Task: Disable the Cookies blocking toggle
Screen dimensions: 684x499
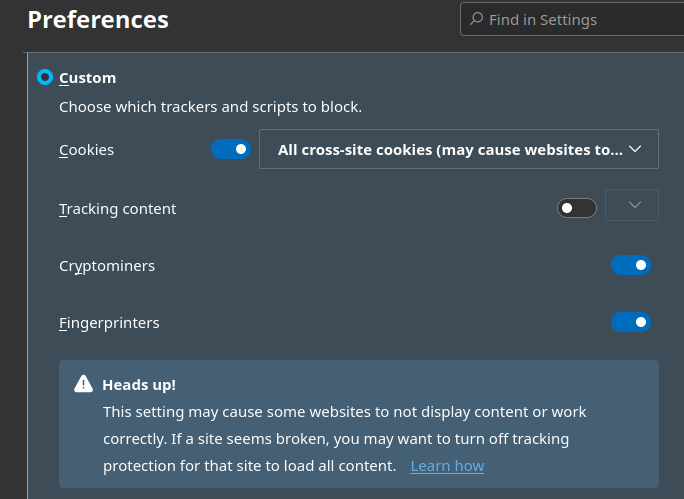Action: tap(230, 149)
